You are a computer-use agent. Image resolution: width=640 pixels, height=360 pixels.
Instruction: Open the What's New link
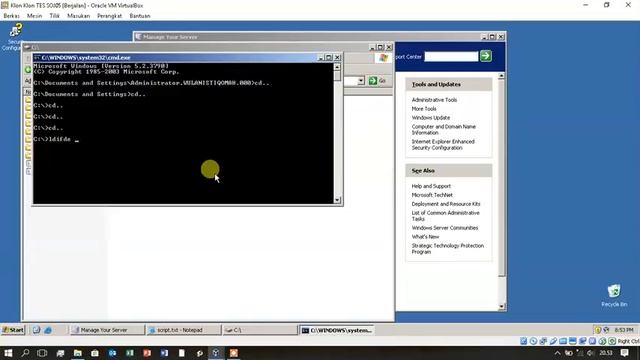[425, 237]
